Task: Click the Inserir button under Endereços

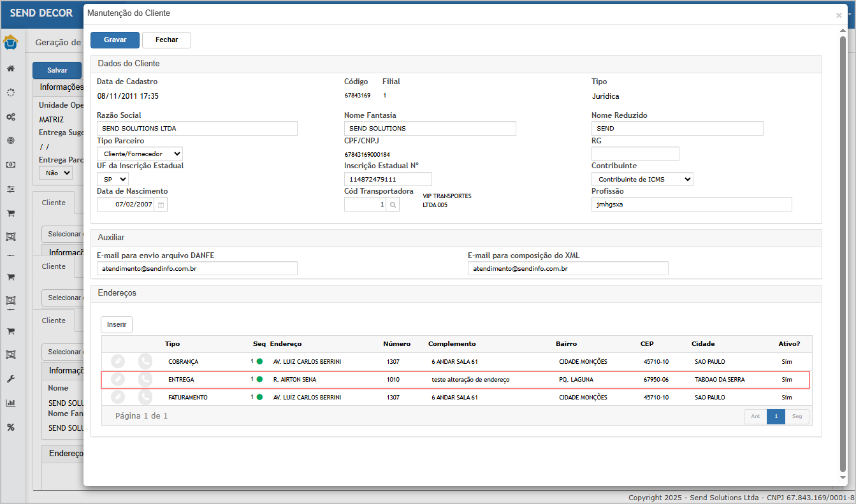Action: pos(117,324)
